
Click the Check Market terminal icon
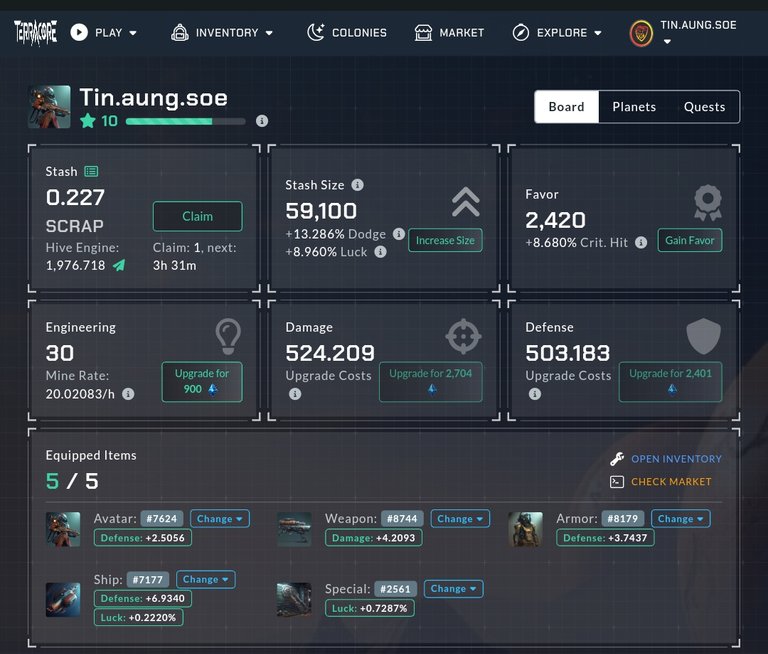617,482
